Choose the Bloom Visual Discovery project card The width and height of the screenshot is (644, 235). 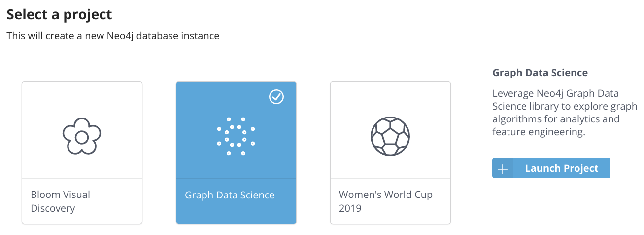click(x=82, y=152)
